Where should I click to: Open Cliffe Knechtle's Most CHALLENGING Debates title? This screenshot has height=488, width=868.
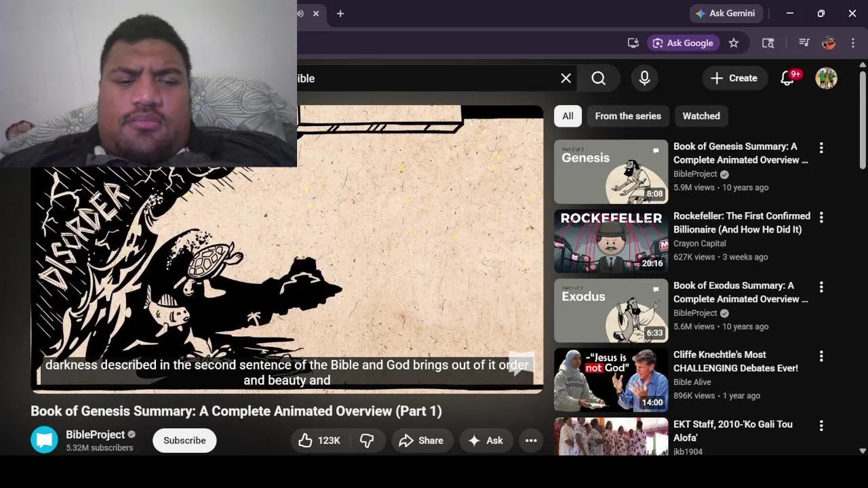tap(736, 361)
